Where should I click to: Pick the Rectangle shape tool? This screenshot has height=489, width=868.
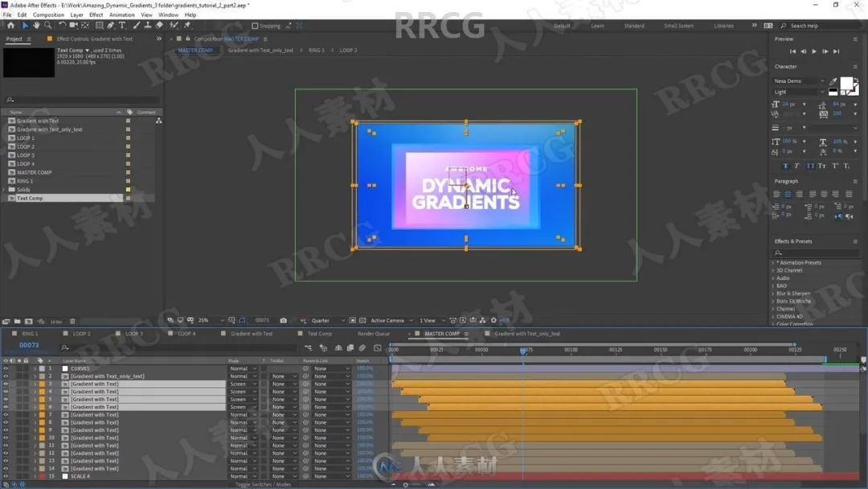coord(99,26)
